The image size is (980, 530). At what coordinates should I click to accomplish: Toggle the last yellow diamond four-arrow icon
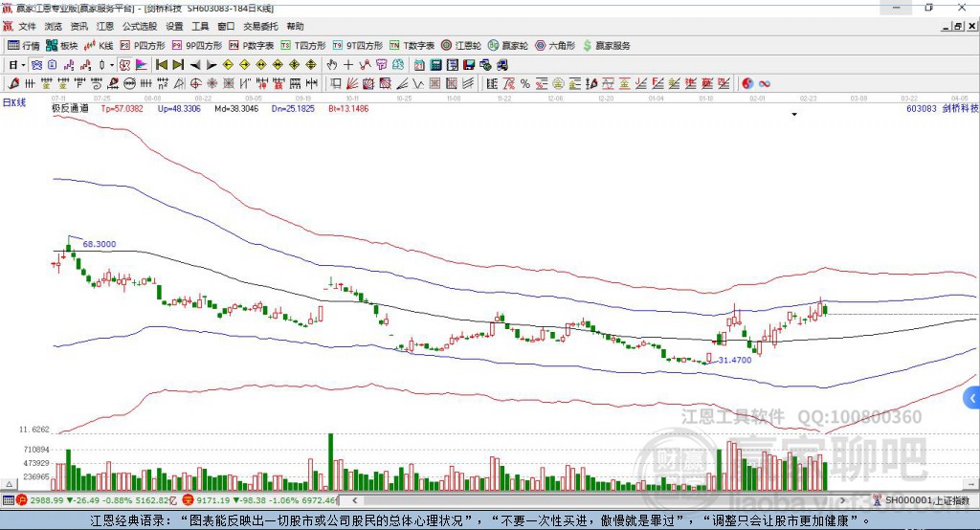pos(311,65)
